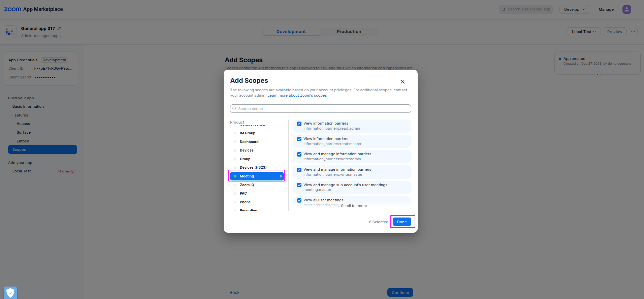Screen dimensions: 644x299
Task: Click the shield icon in bottom corner
Action: point(10,293)
